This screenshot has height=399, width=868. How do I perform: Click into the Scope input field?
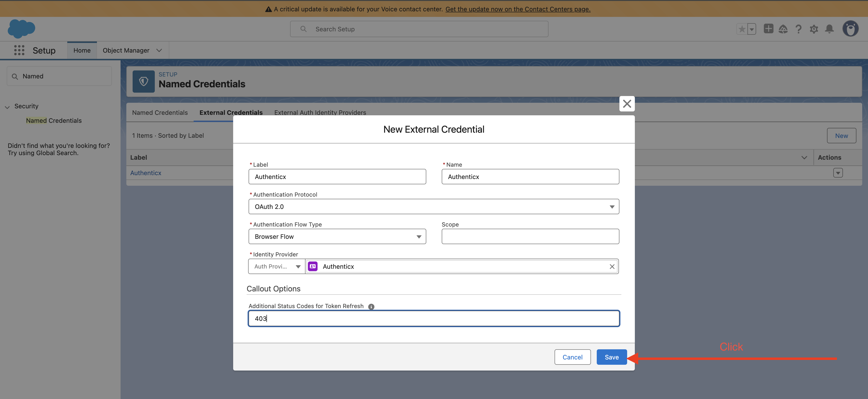pyautogui.click(x=530, y=237)
